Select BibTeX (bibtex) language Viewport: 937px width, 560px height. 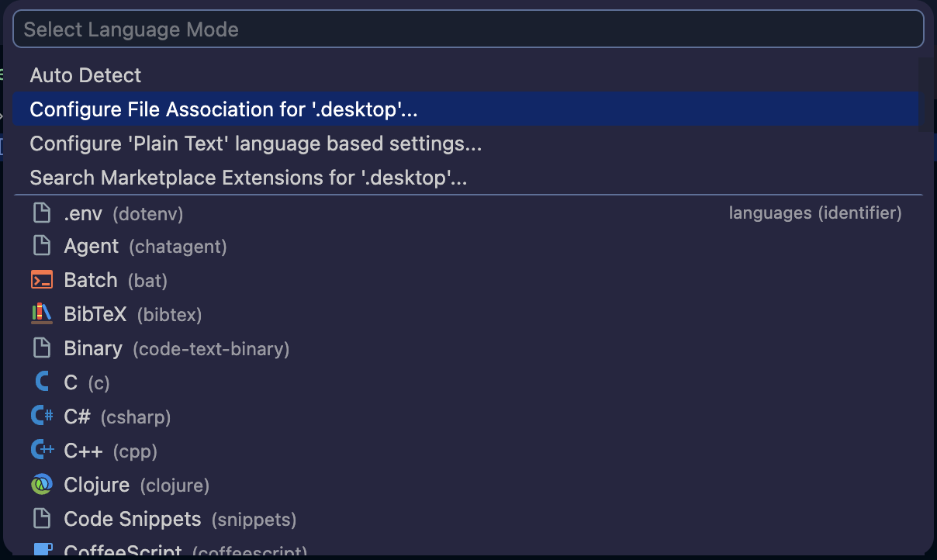tap(465, 314)
